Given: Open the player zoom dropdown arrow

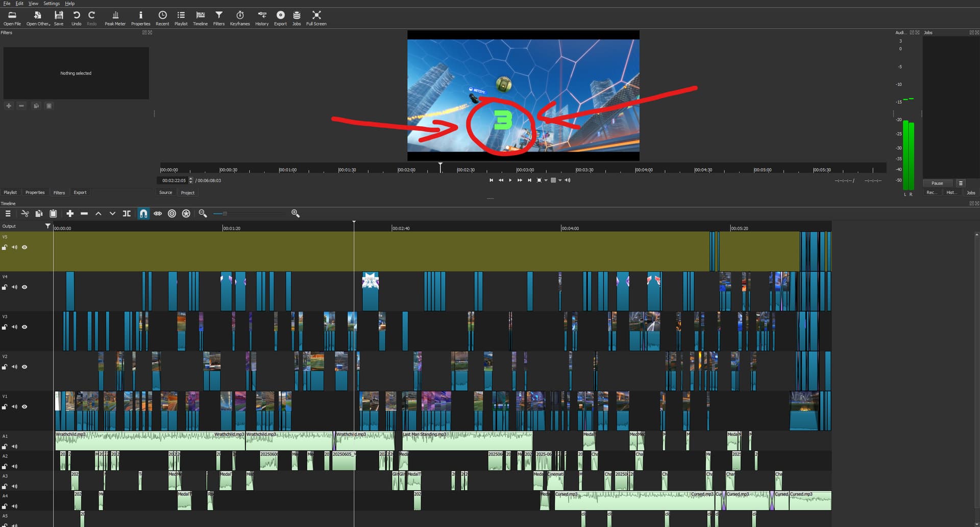Looking at the screenshot, I should (x=546, y=180).
